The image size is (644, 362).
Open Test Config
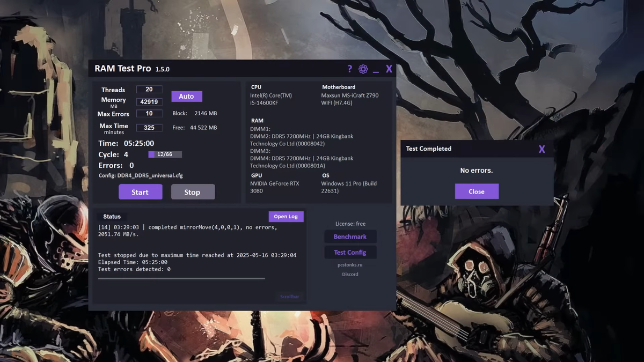click(350, 253)
